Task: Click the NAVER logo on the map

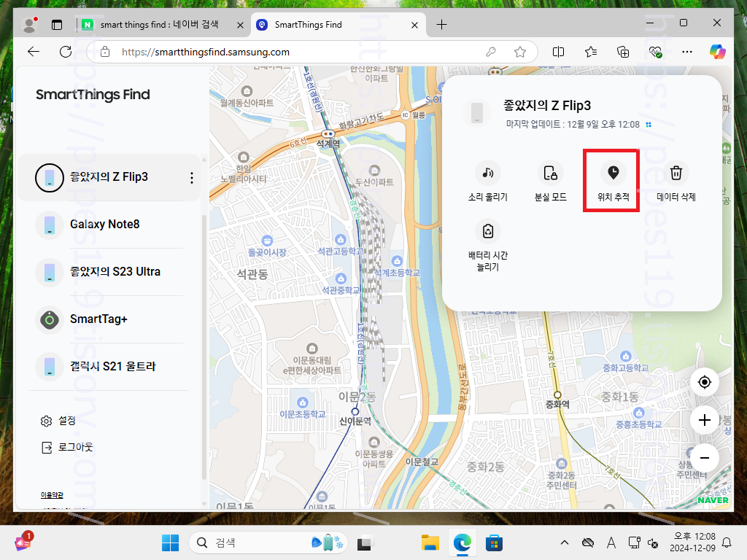Action: [x=713, y=500]
